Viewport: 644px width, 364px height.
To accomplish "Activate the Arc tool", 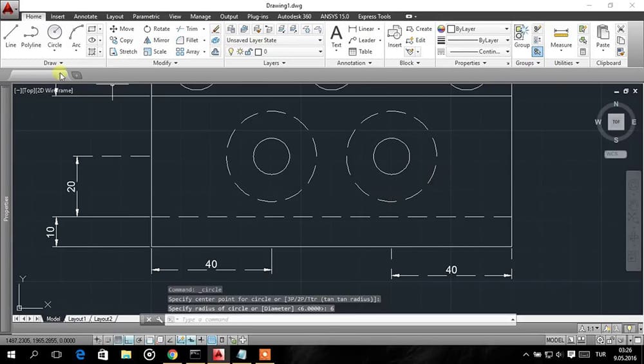I will click(x=77, y=36).
